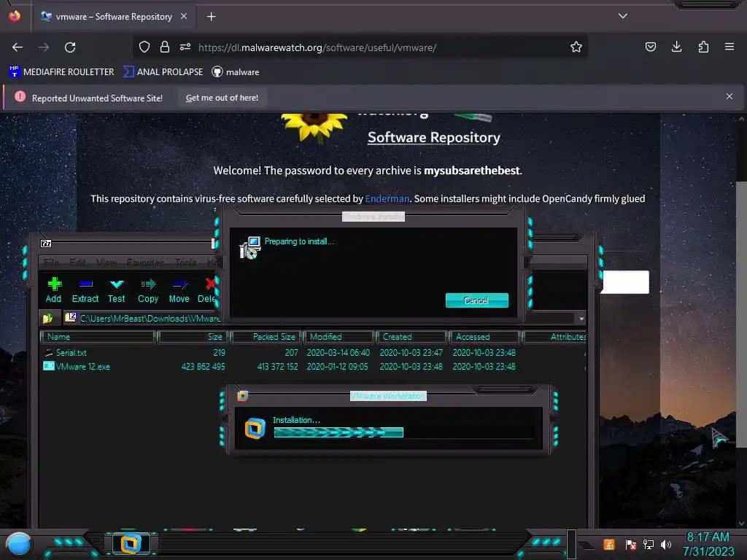Open the volume speaker tray icon
747x560 pixels.
(x=665, y=544)
